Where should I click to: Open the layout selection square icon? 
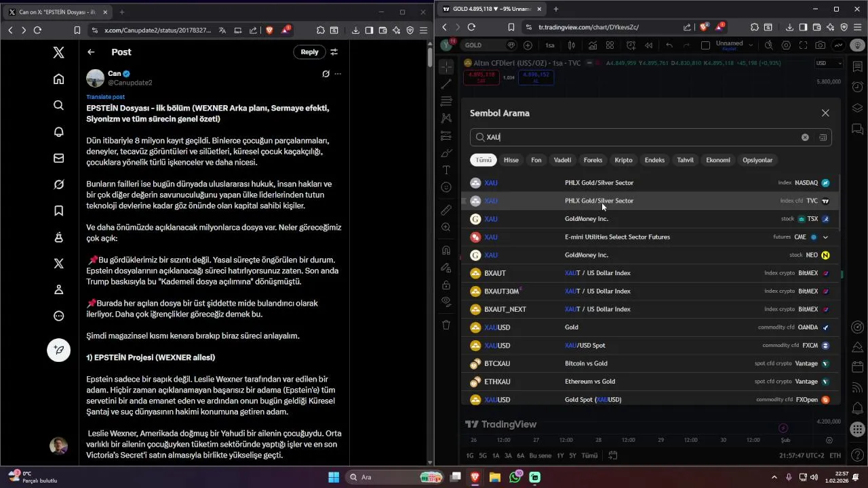(705, 45)
